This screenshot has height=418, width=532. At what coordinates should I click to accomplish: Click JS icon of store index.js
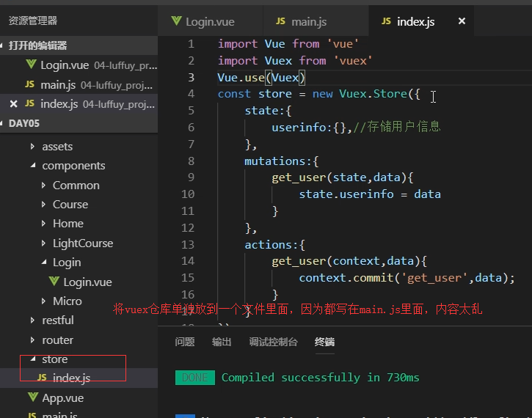(x=42, y=378)
